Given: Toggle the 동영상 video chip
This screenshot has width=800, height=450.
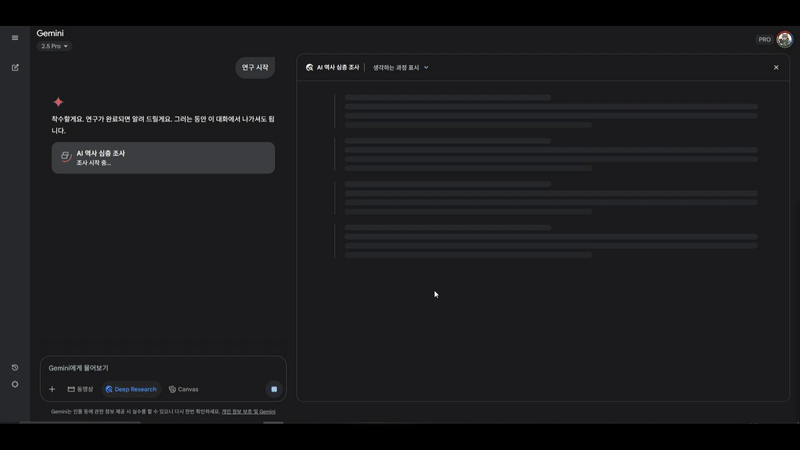Looking at the screenshot, I should click(80, 389).
